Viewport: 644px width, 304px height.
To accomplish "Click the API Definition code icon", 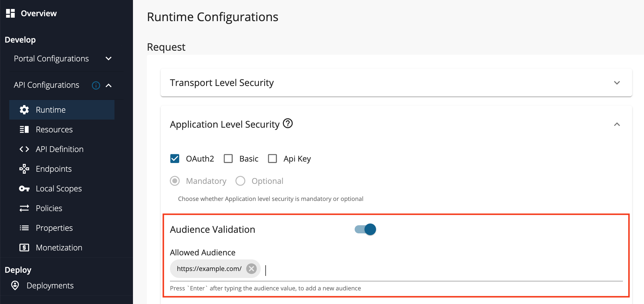I will pyautogui.click(x=24, y=149).
